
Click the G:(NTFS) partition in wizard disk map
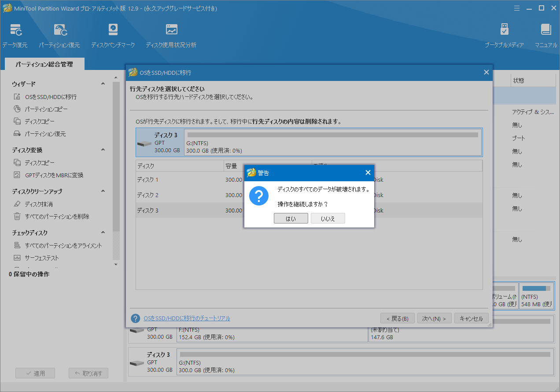tap(333, 143)
